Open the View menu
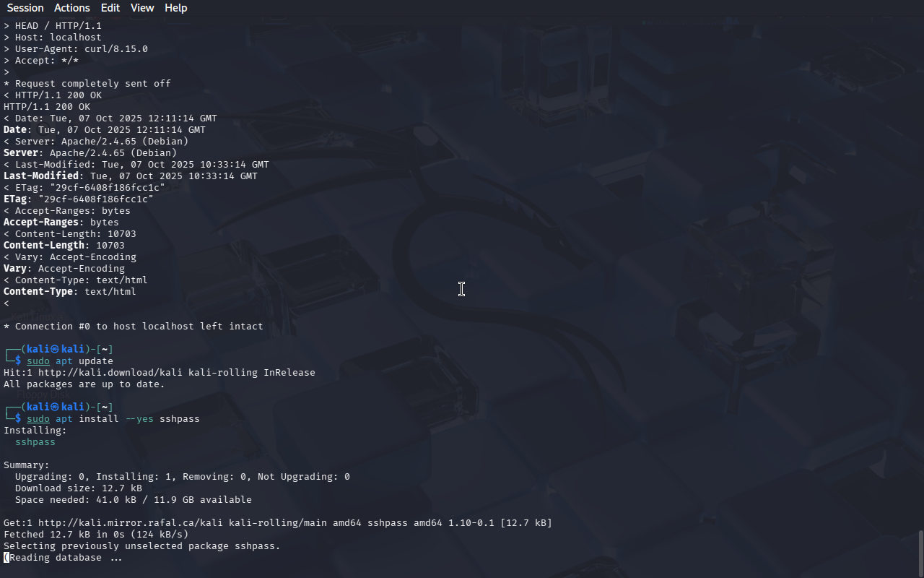Screen dimensions: 924x578 [x=142, y=8]
